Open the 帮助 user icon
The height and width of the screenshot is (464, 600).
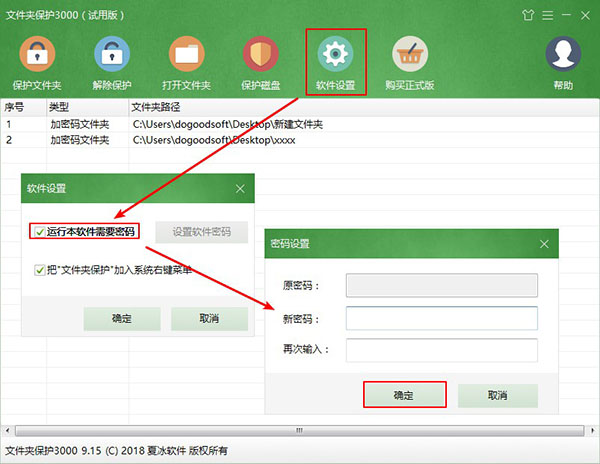point(564,54)
